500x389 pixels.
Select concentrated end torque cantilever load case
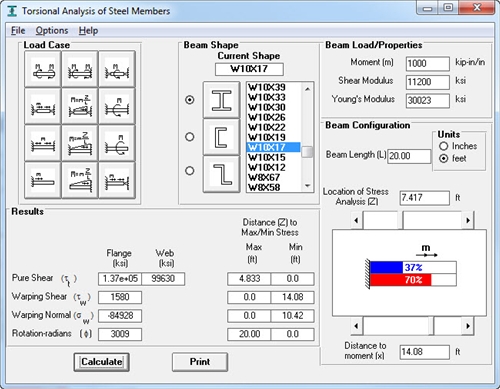pos(117,143)
